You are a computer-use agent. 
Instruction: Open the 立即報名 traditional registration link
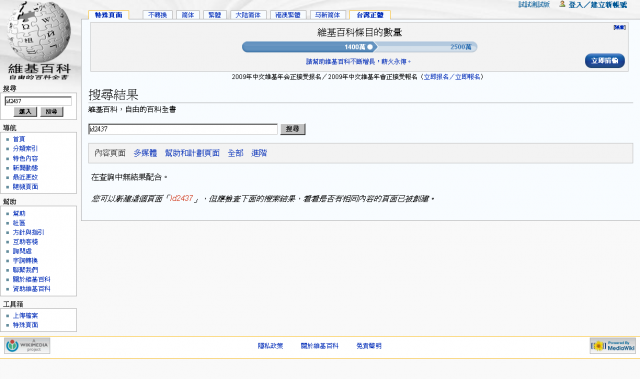click(x=467, y=77)
